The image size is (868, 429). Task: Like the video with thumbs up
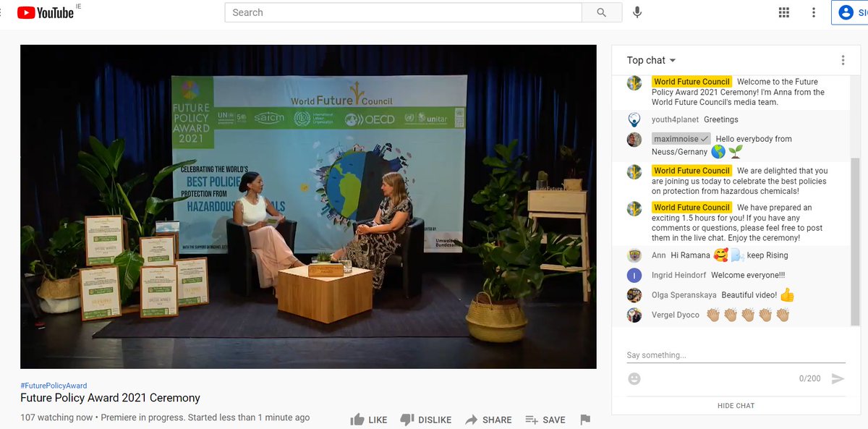pos(369,420)
